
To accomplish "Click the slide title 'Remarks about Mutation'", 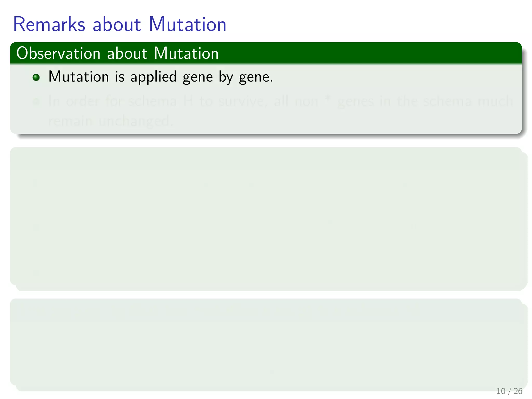I will (x=119, y=24).
